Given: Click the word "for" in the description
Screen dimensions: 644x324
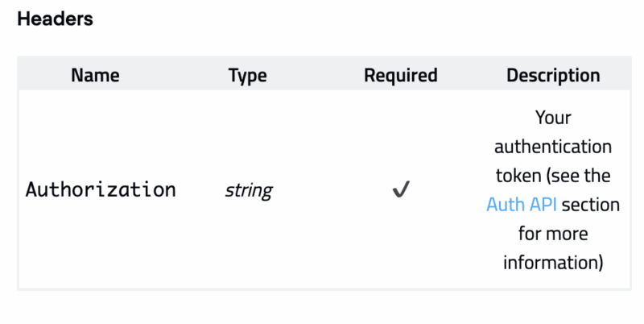Looking at the screenshot, I should click(530, 234).
